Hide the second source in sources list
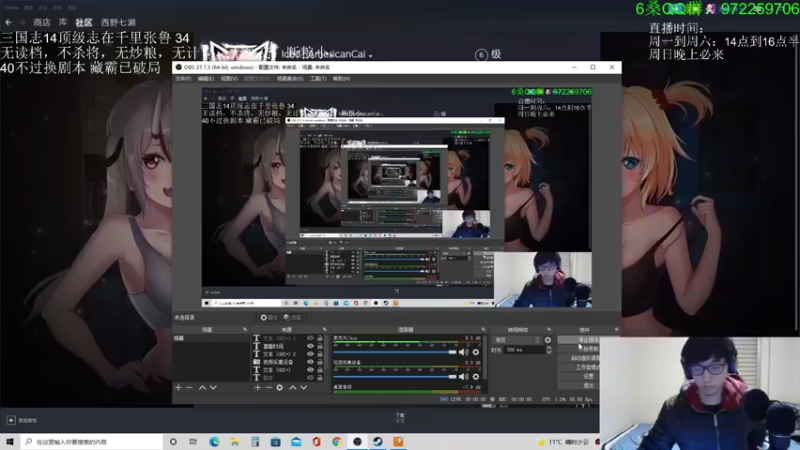800x450 pixels. point(310,346)
